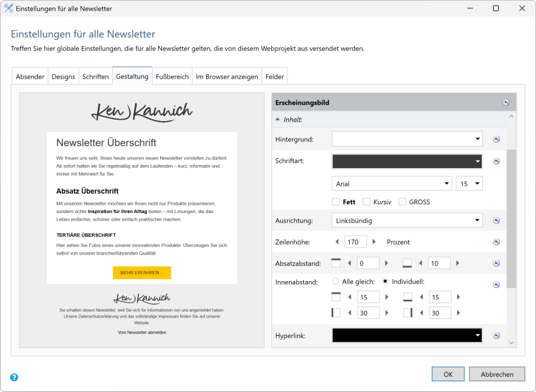
Task: Reset Absatzabstand via its revert icon
Action: [x=497, y=262]
